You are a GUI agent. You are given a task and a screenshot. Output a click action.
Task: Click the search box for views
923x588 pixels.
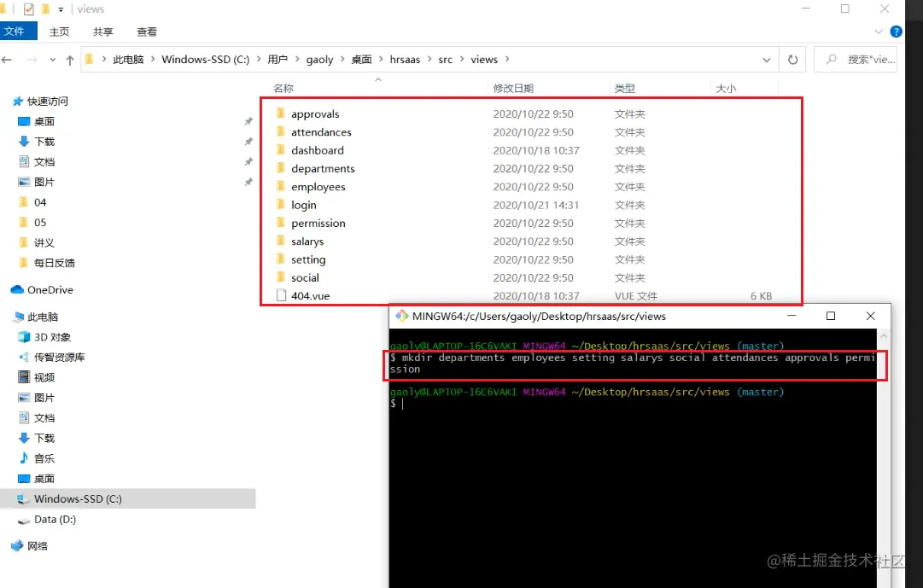tap(856, 60)
